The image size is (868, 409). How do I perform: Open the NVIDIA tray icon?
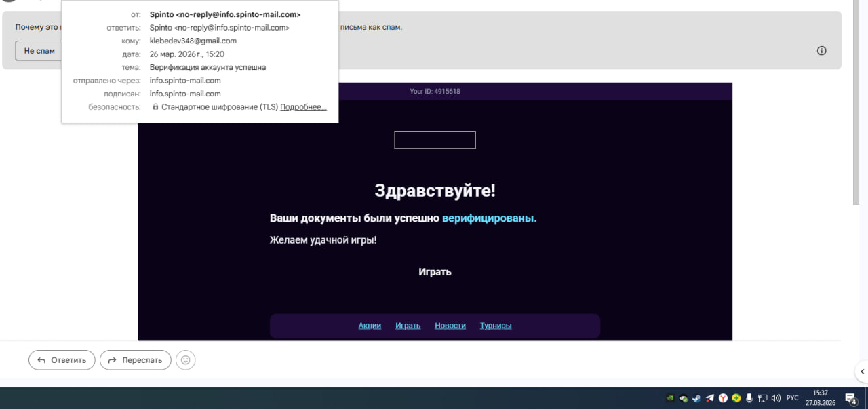click(671, 398)
